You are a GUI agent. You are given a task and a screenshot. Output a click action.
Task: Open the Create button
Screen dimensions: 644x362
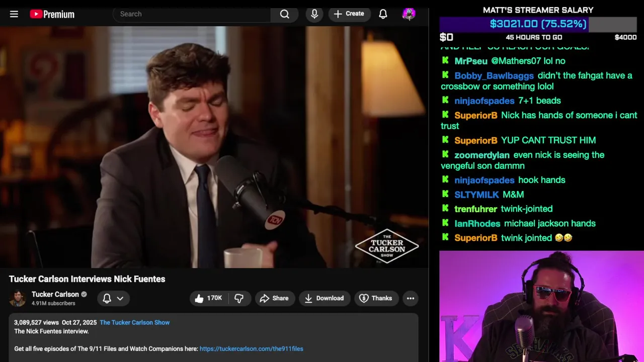[x=349, y=14]
